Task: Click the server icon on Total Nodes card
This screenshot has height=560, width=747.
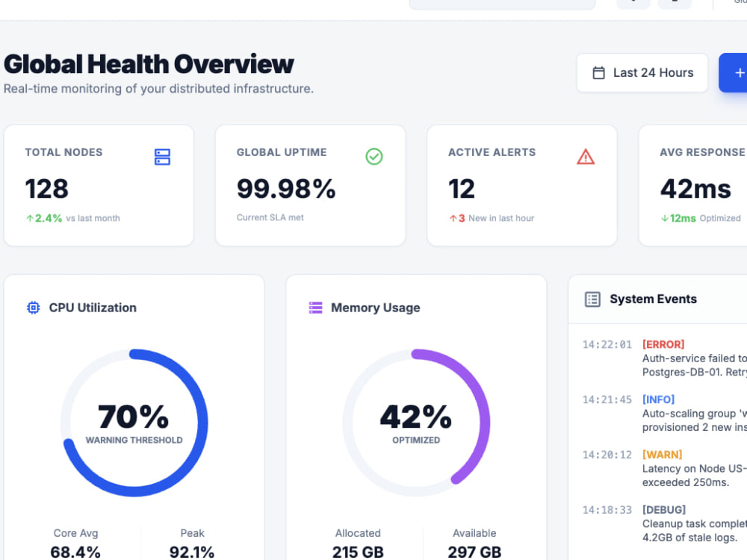Action: pyautogui.click(x=162, y=157)
